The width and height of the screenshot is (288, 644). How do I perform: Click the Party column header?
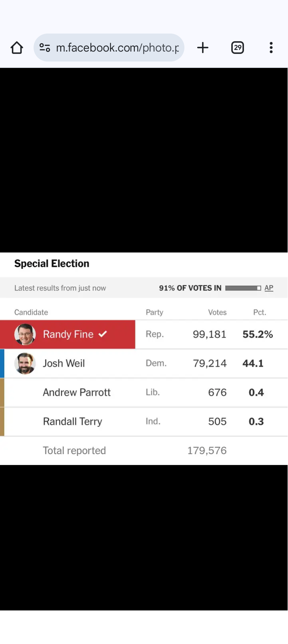[154, 312]
